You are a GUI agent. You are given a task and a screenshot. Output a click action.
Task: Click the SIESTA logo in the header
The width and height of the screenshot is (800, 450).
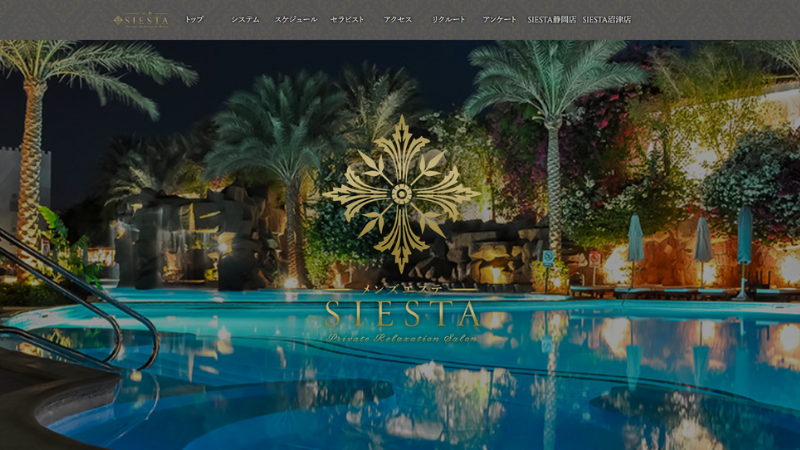(x=141, y=20)
